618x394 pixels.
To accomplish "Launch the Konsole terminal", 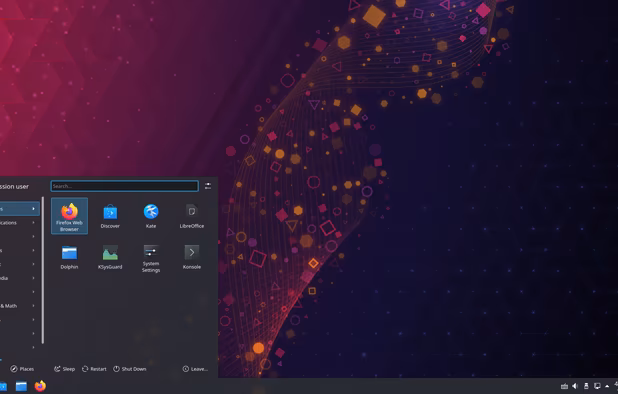I will pos(192,257).
